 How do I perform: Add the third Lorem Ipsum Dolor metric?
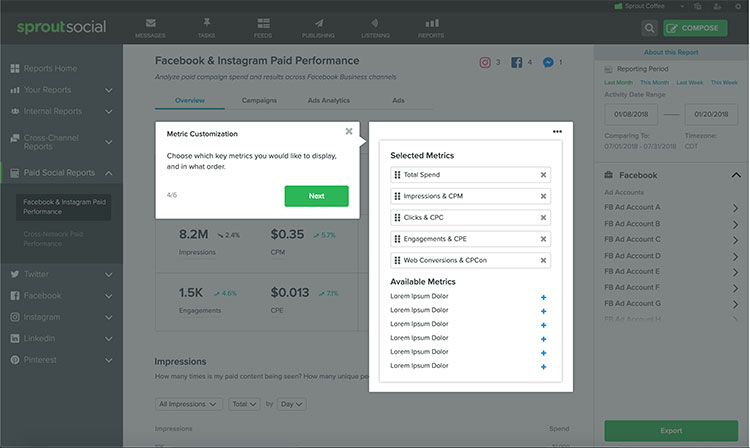(543, 325)
